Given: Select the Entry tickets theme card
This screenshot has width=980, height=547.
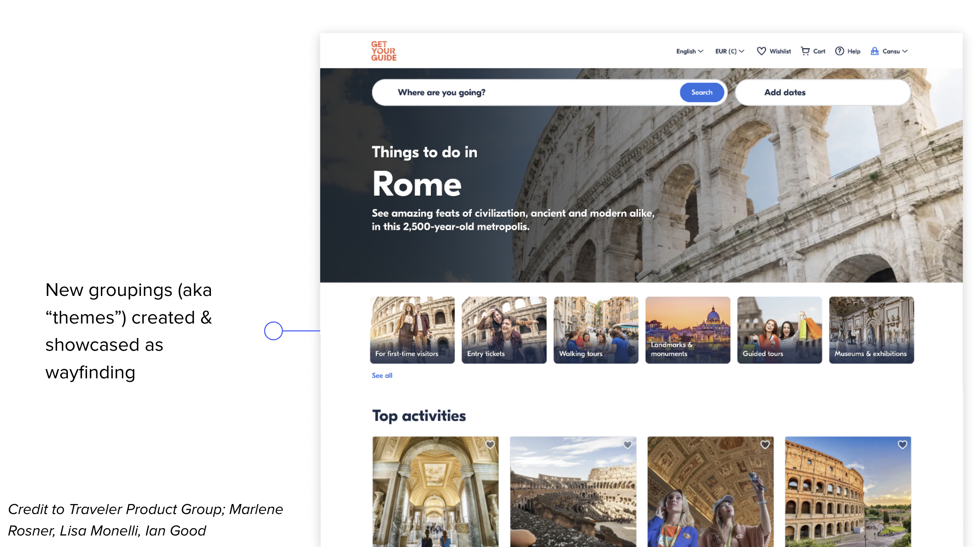Looking at the screenshot, I should 504,330.
